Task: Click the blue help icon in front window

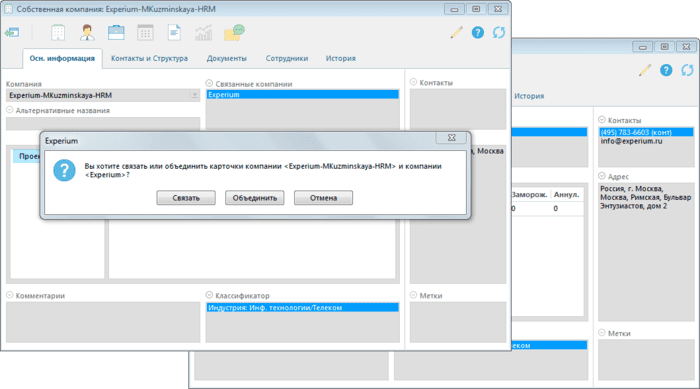Action: (x=478, y=32)
